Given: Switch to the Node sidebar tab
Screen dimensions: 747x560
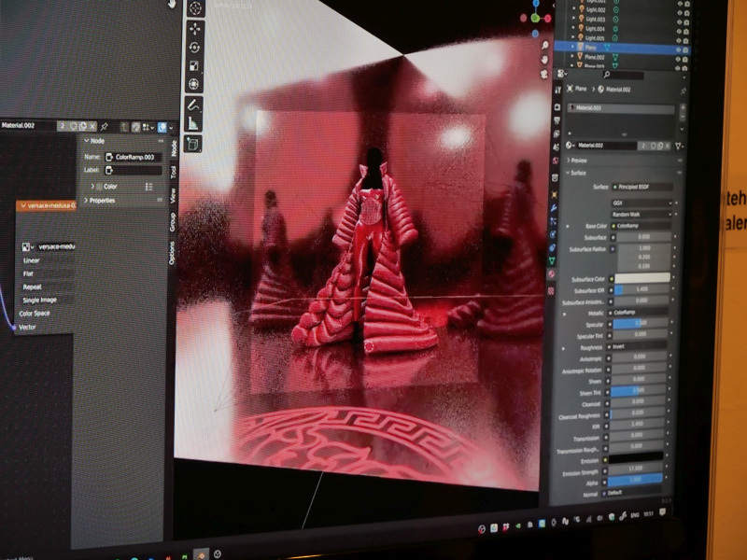Looking at the screenshot, I should pos(174,148).
